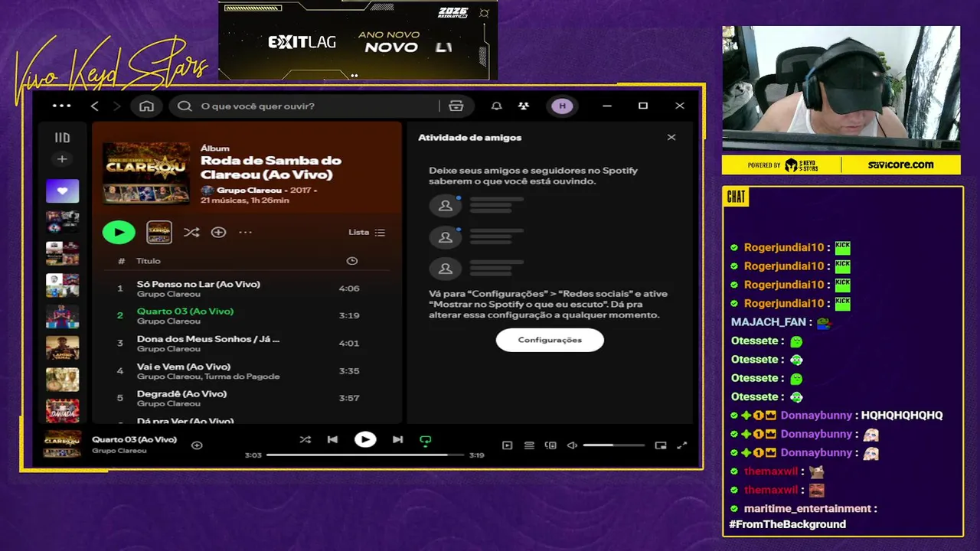Screen dimensions: 980x551
Task: Open the profile avatar menu
Action: (x=562, y=106)
